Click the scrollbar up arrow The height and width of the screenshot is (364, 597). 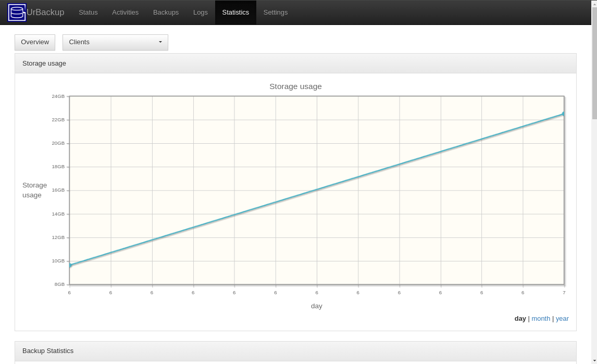click(x=594, y=3)
